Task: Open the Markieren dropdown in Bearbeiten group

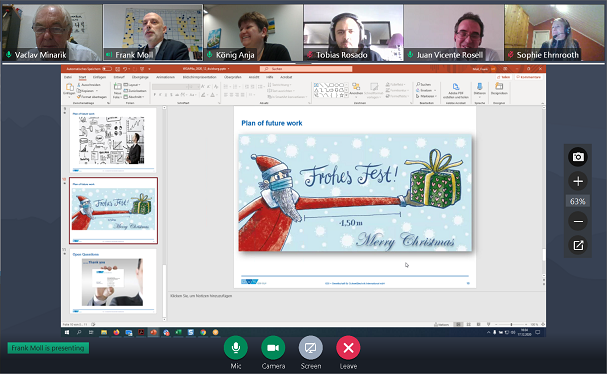Action: coord(426,96)
